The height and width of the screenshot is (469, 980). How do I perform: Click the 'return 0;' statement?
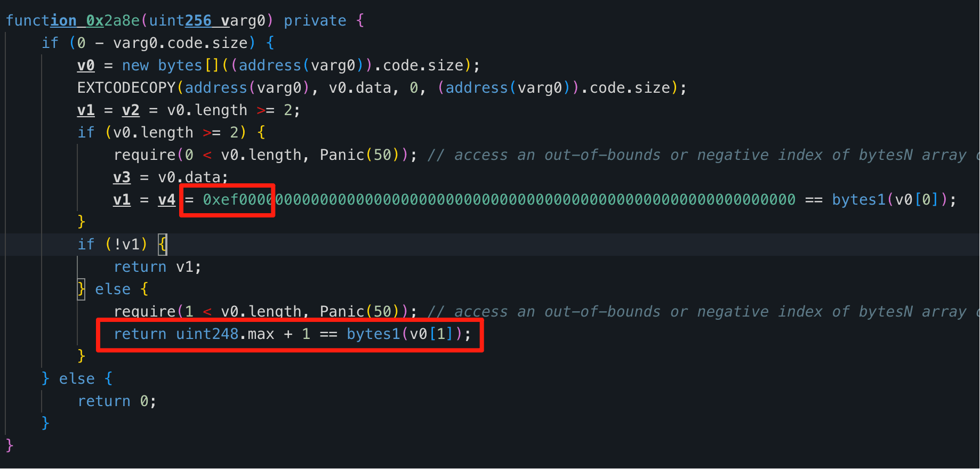pos(117,401)
